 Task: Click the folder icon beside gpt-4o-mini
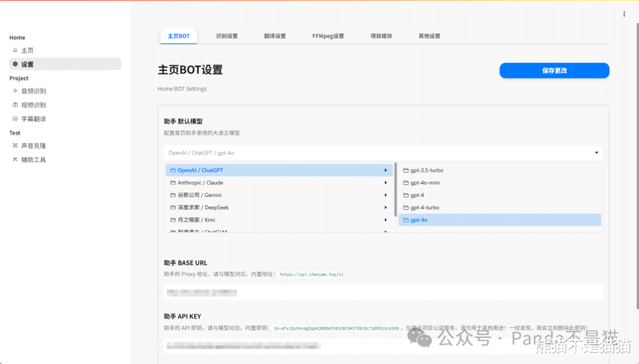point(406,183)
